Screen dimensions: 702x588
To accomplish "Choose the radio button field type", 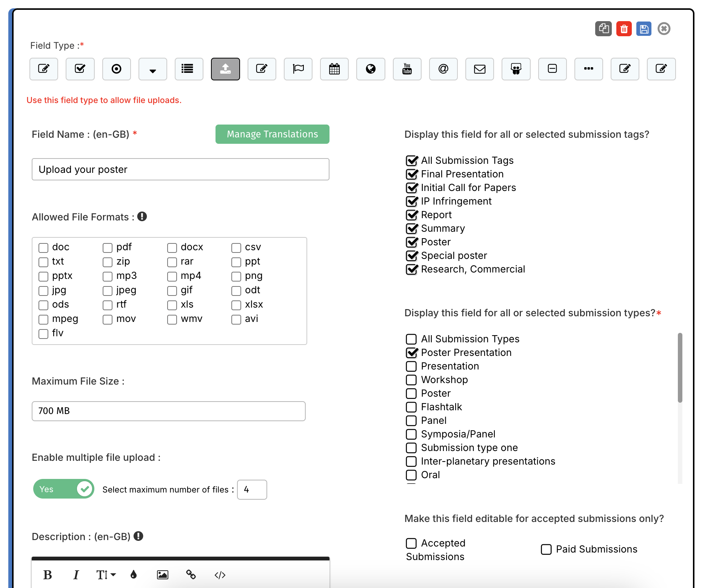I will click(x=117, y=69).
